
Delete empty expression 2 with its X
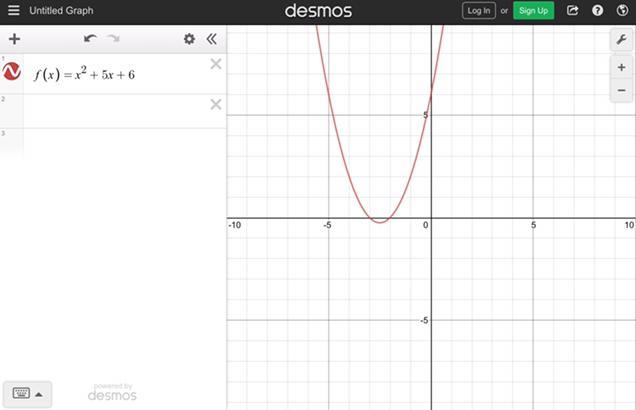pyautogui.click(x=216, y=104)
